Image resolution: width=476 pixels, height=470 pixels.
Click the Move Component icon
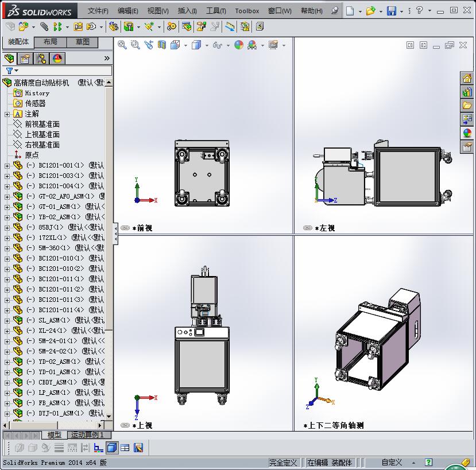pyautogui.click(x=91, y=27)
